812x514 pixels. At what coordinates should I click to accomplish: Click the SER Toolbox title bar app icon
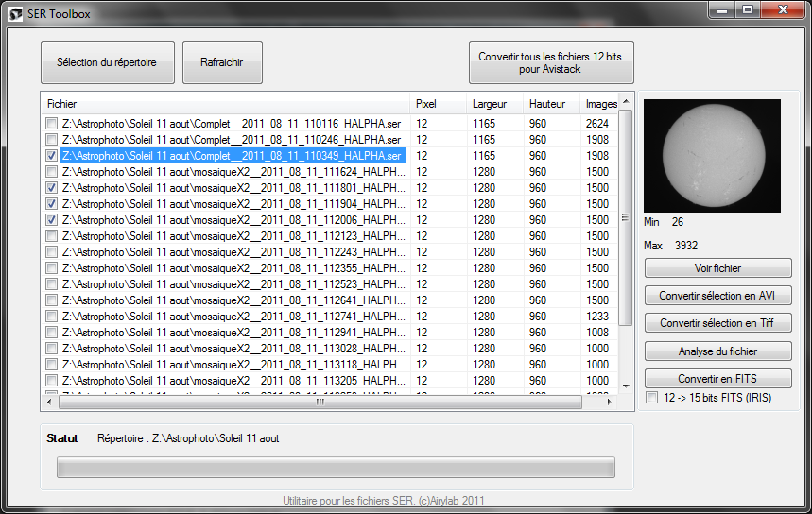(x=15, y=14)
